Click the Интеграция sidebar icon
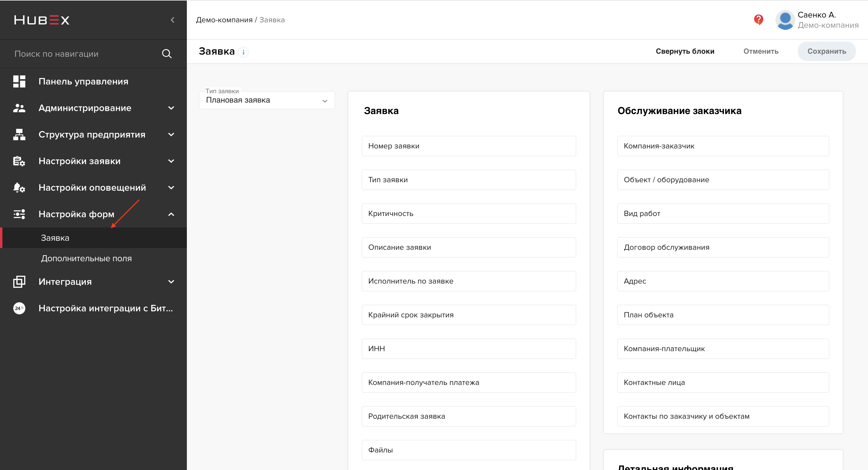Image resolution: width=868 pixels, height=470 pixels. pyautogui.click(x=19, y=281)
